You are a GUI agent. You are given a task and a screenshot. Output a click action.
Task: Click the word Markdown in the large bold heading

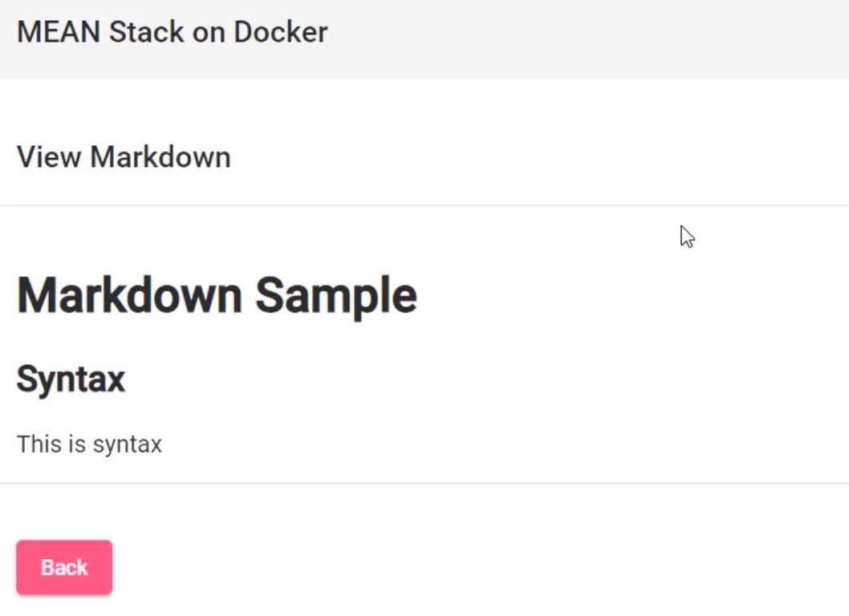[x=129, y=295]
